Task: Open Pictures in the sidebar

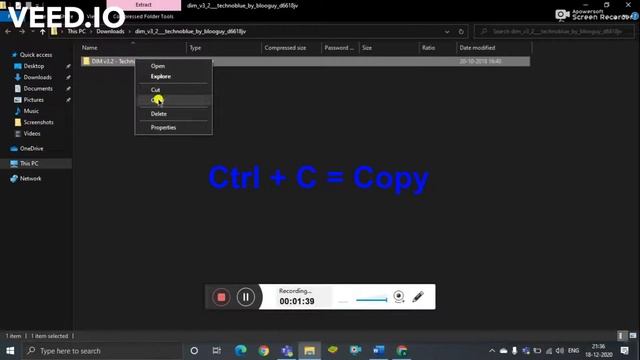Action: [33, 100]
